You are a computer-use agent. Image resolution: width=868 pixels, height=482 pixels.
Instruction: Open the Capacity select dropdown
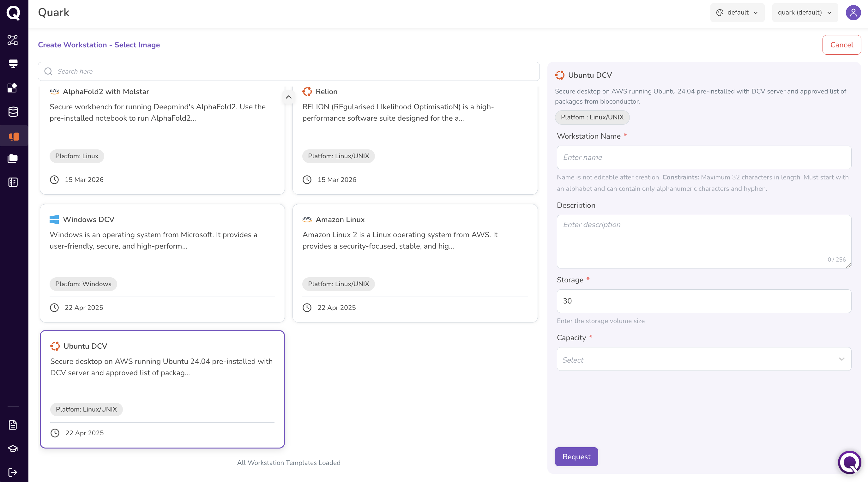click(x=704, y=359)
